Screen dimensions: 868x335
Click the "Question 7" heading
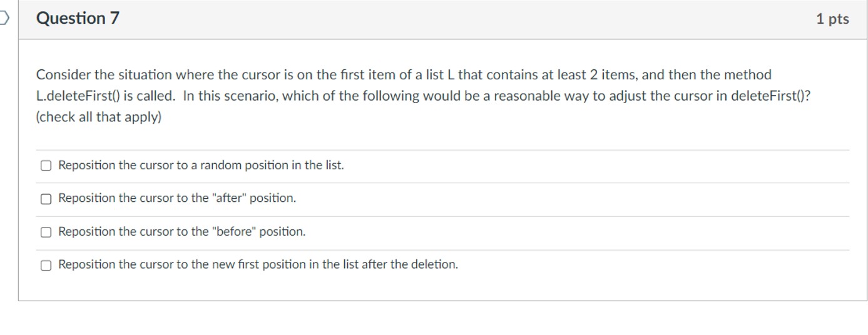[78, 19]
